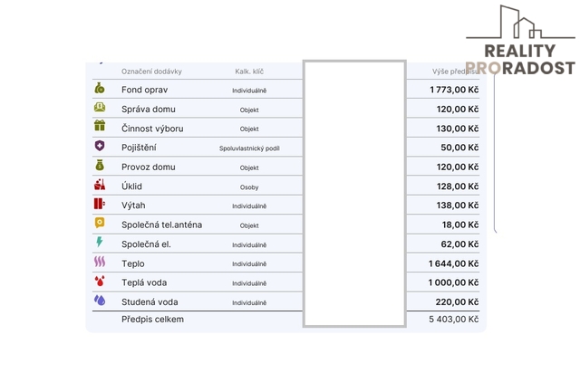Click the Studená voda blue drops icon
Viewport: 580px width, 392px height.
point(100,300)
